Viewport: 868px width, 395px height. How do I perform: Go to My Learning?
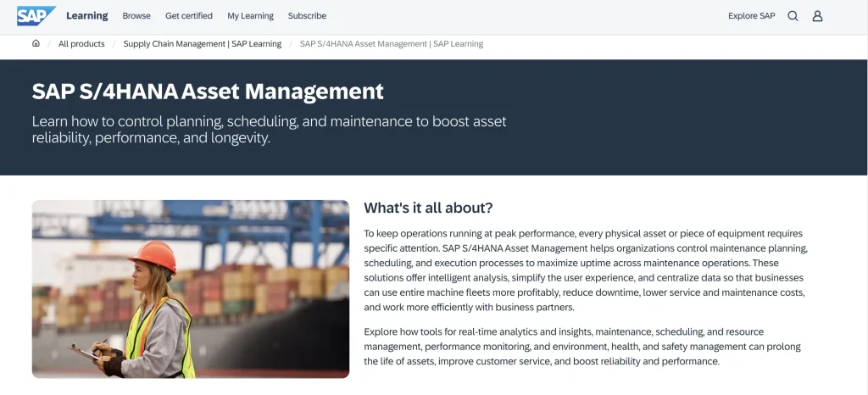pyautogui.click(x=250, y=16)
